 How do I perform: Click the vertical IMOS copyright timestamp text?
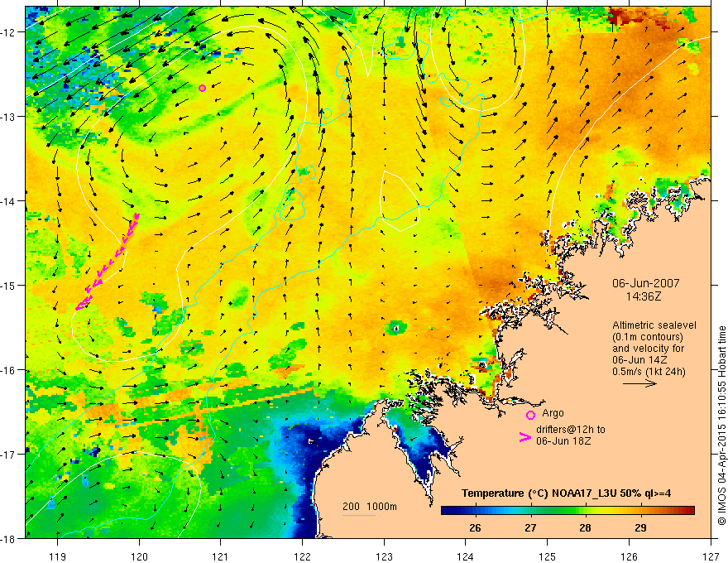pos(721,426)
